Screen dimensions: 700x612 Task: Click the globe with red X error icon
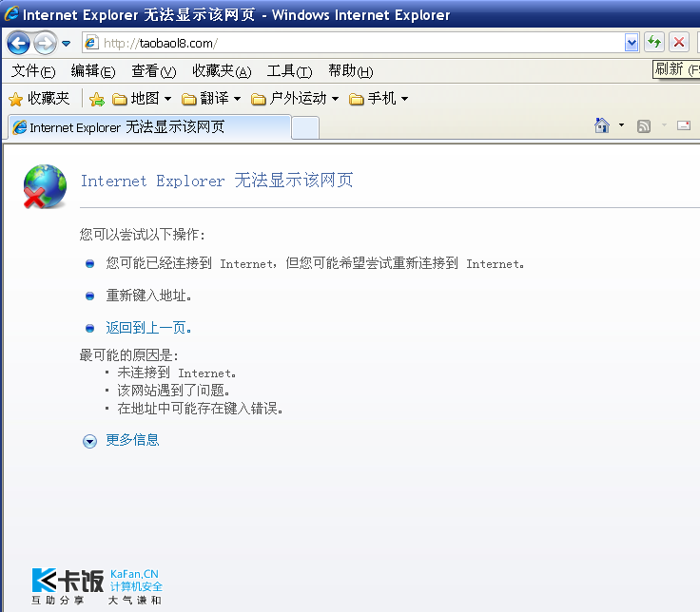pos(45,186)
